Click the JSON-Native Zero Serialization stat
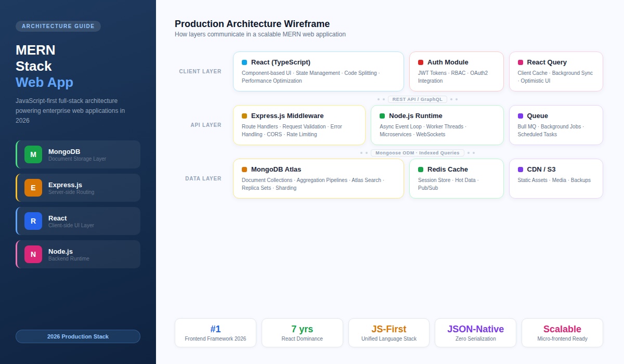 click(x=475, y=333)
